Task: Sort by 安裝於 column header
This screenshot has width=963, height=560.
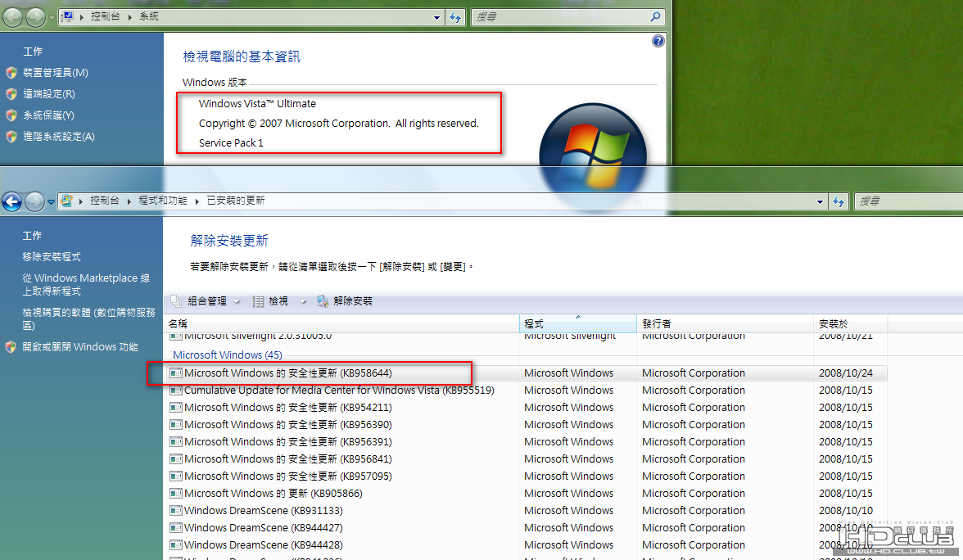Action: click(851, 323)
